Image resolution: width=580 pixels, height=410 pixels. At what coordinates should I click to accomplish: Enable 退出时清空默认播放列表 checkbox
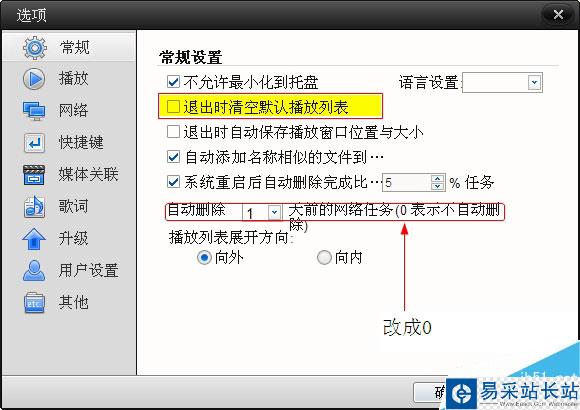pos(173,107)
